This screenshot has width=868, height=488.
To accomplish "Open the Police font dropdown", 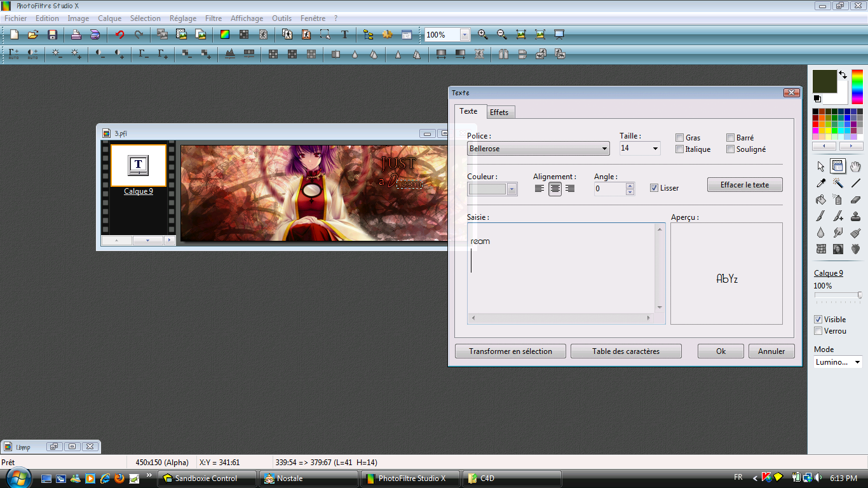I will pos(604,149).
